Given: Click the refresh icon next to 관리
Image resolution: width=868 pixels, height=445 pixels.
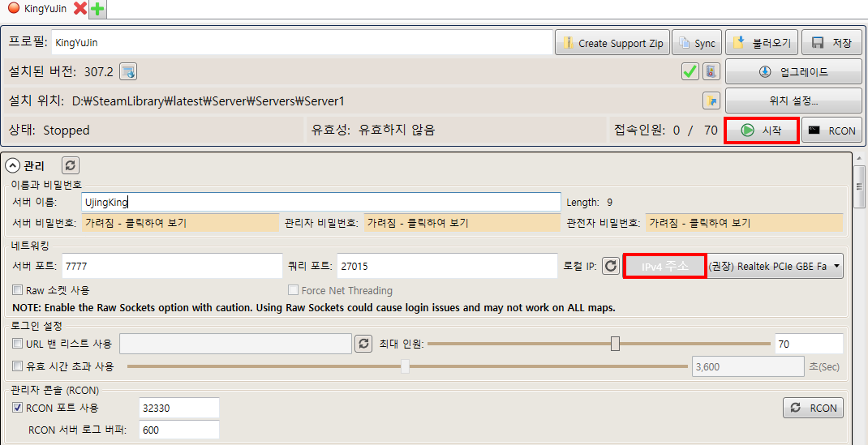Looking at the screenshot, I should coord(71,165).
